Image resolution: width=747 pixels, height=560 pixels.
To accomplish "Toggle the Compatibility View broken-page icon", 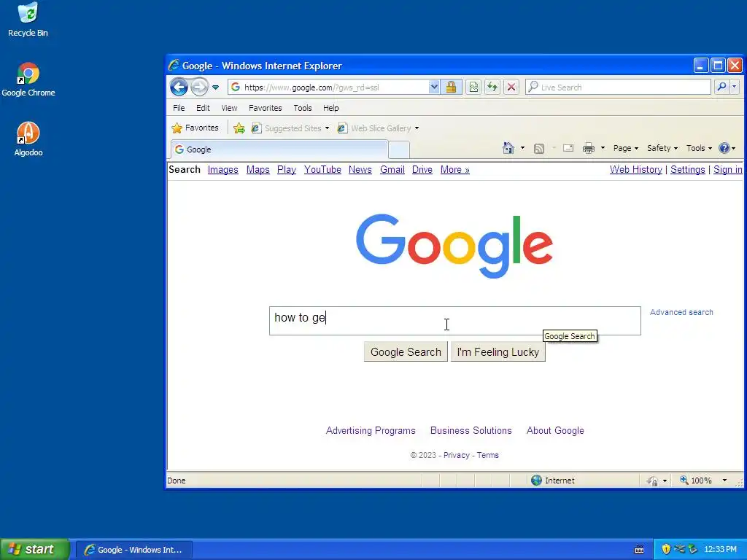I will (x=473, y=87).
